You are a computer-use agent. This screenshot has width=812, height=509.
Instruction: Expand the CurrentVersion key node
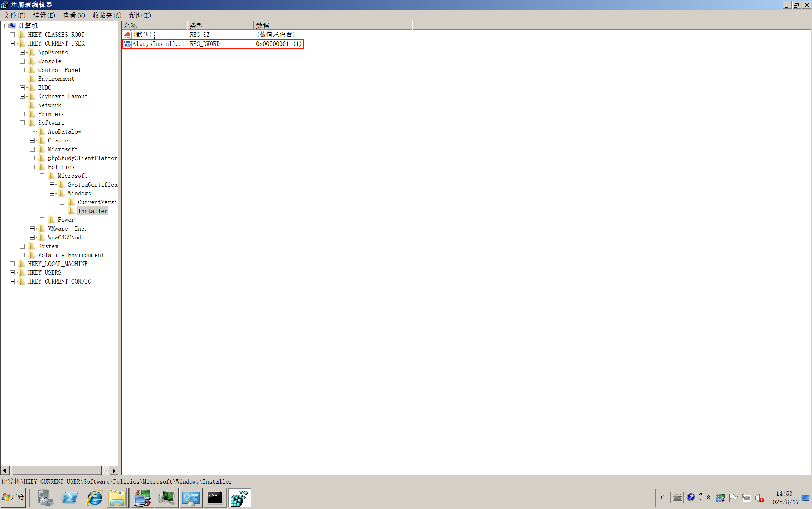[x=62, y=202]
